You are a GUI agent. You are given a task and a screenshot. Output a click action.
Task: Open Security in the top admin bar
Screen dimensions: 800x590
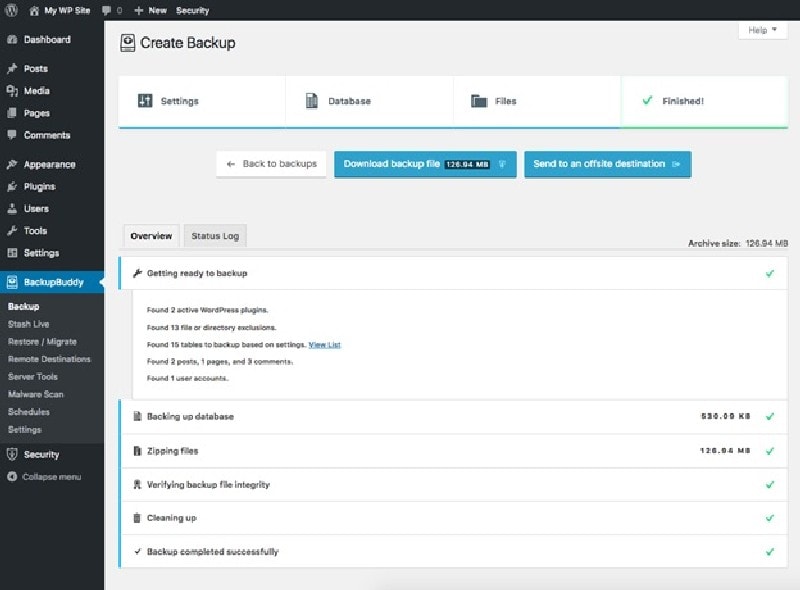point(192,10)
